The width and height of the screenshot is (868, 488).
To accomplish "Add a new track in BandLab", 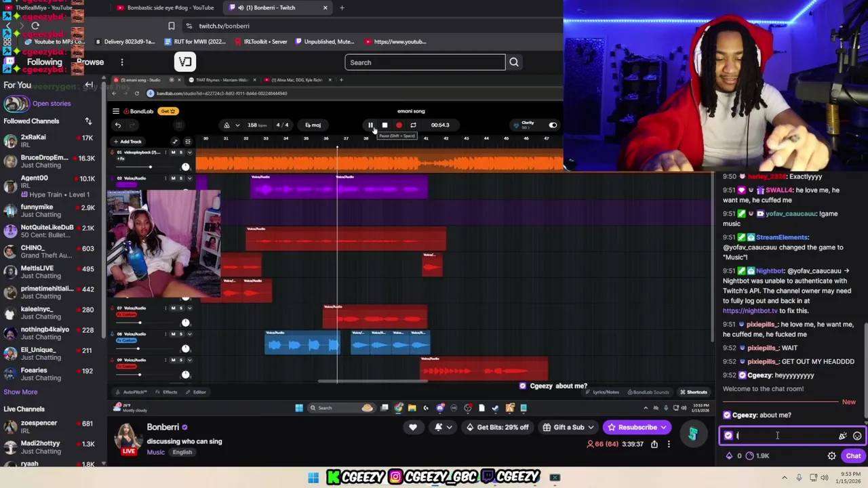I will pyautogui.click(x=127, y=142).
